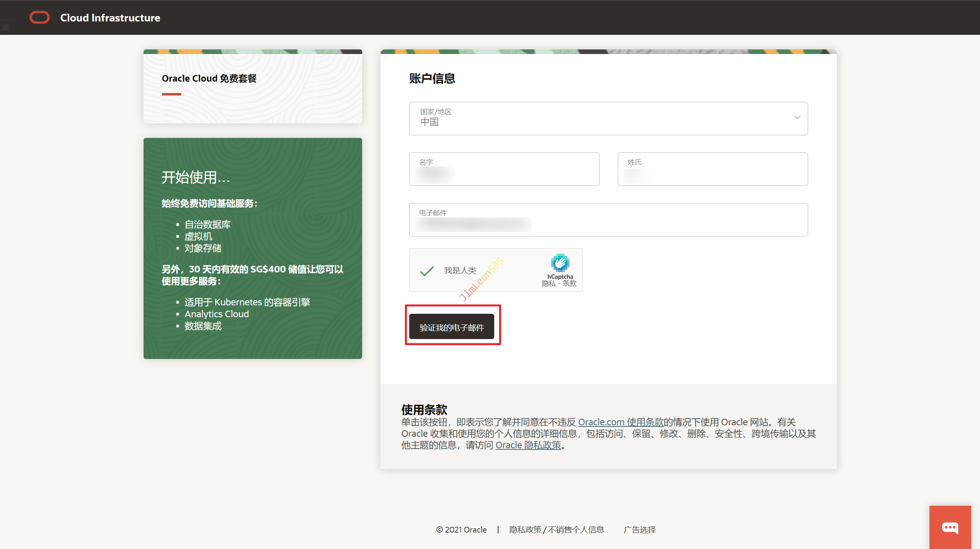980x549 pixels.
Task: Click the Oracle logo icon
Action: [39, 18]
